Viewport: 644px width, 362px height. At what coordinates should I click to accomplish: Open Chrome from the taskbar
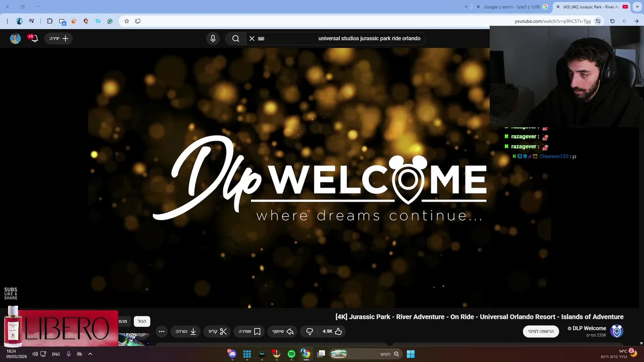click(305, 354)
